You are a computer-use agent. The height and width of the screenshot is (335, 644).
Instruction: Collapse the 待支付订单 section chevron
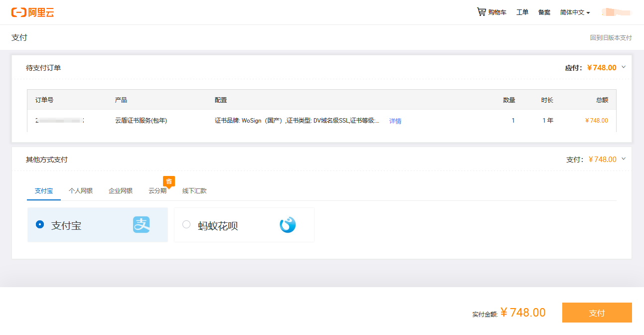click(x=624, y=67)
